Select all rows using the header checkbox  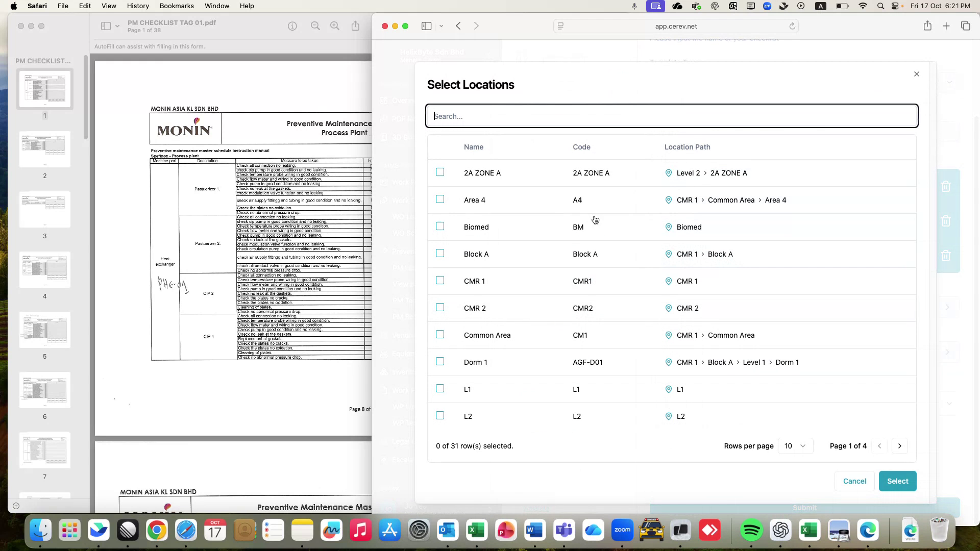(440, 147)
